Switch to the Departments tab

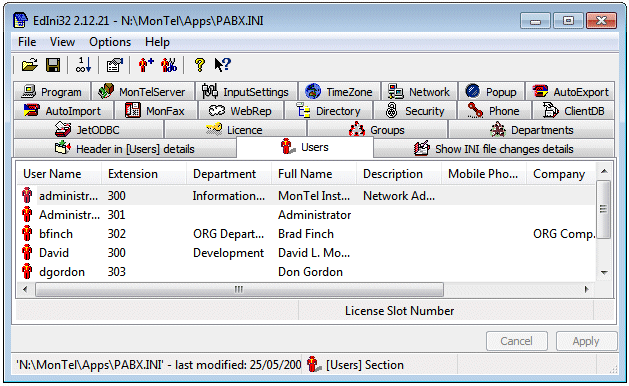pyautogui.click(x=531, y=129)
